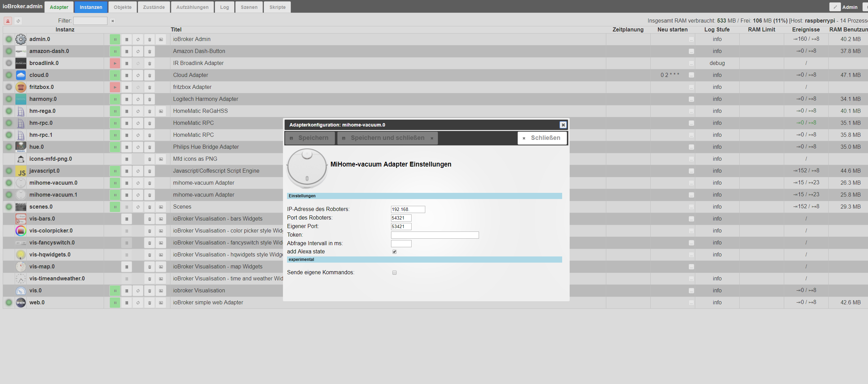Click the reload instances list icon
The image size is (868, 384).
coord(18,21)
